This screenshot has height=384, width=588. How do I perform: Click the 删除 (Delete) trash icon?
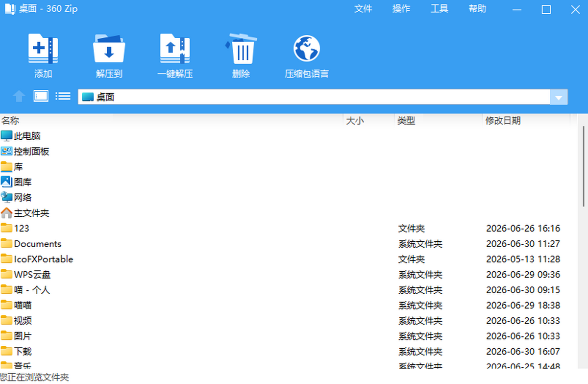(x=241, y=49)
